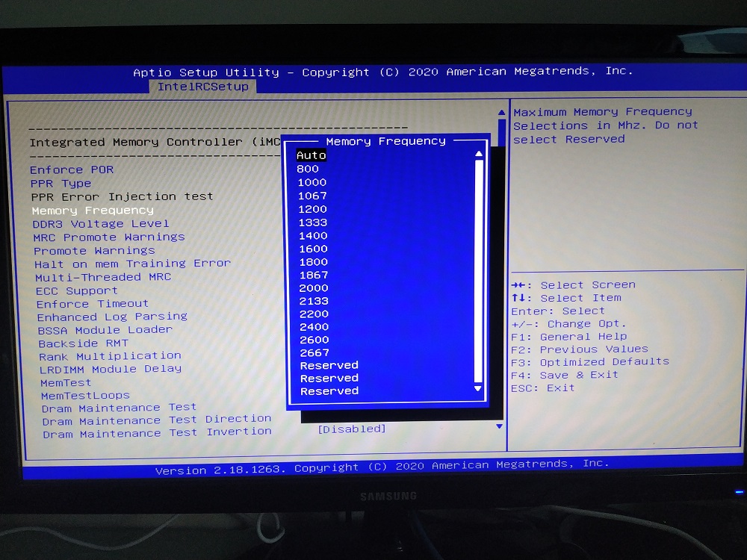Open MRC Promote Warnings setting

tap(108, 237)
